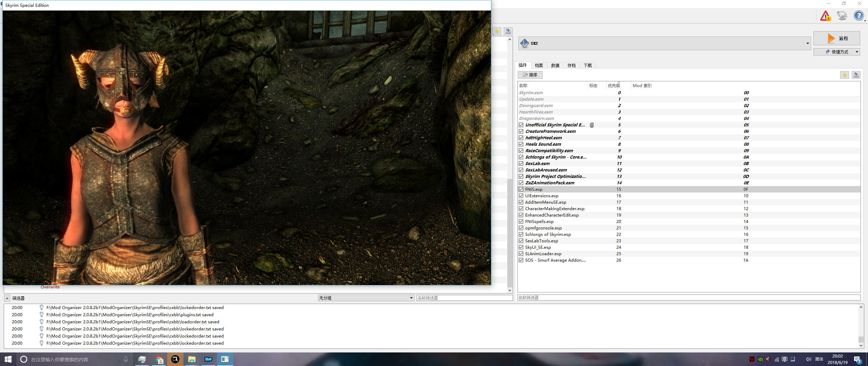
Task: Select the Overwrite mod entry
Action: (50, 287)
